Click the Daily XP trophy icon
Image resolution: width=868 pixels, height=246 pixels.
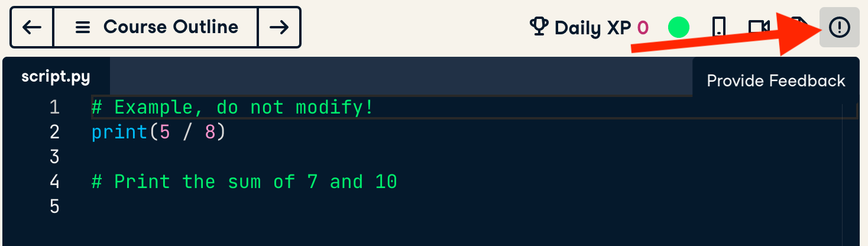point(538,27)
